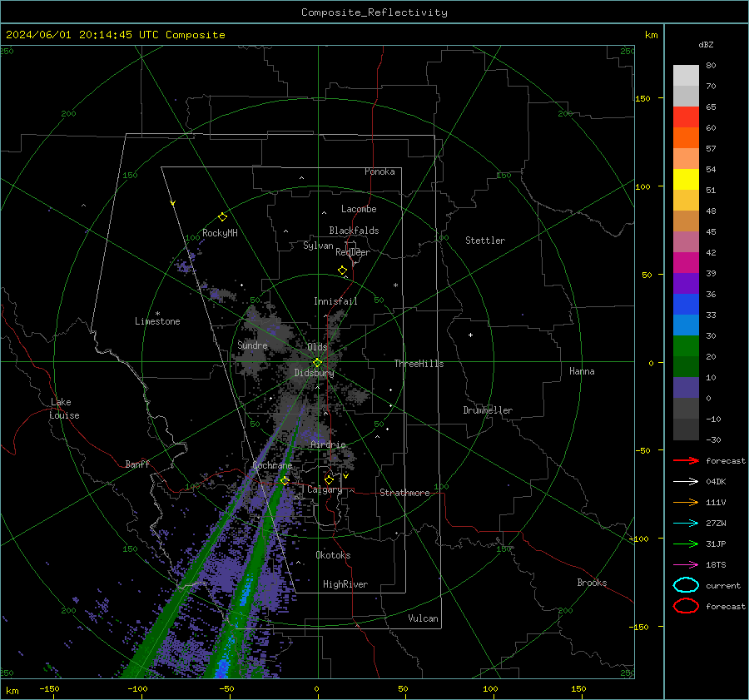Click the Ponoka city label
This screenshot has width=749, height=700.
379,171
